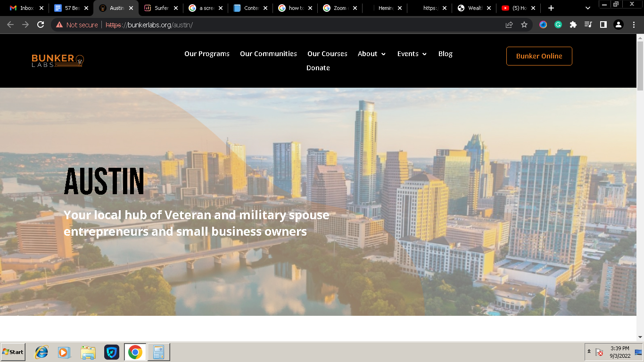The width and height of the screenshot is (644, 362).
Task: Show hidden tray icons arrow
Action: 589,352
